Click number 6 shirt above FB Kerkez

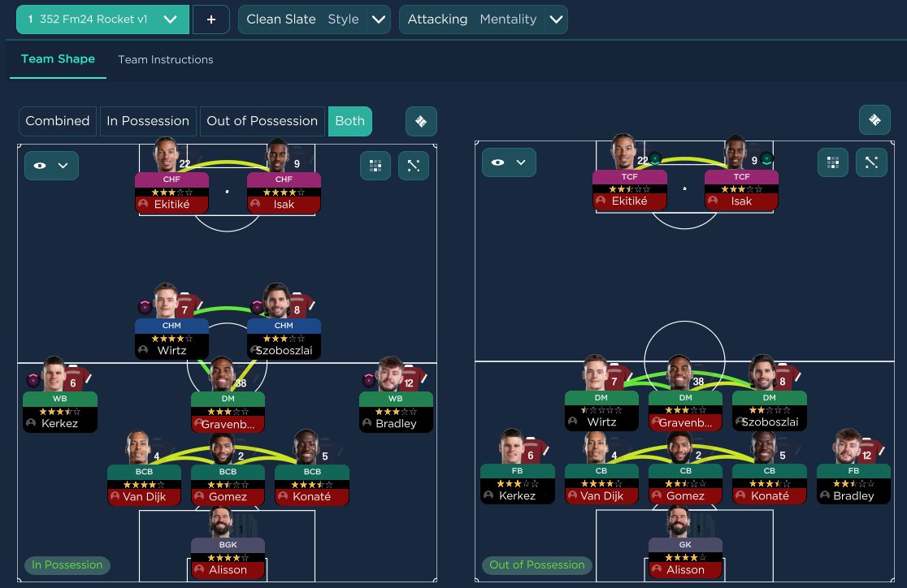tap(532, 452)
